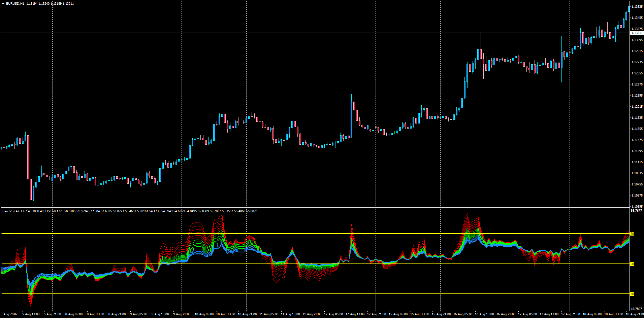Click the 12 Aug 21:00 time label

click(x=377, y=314)
